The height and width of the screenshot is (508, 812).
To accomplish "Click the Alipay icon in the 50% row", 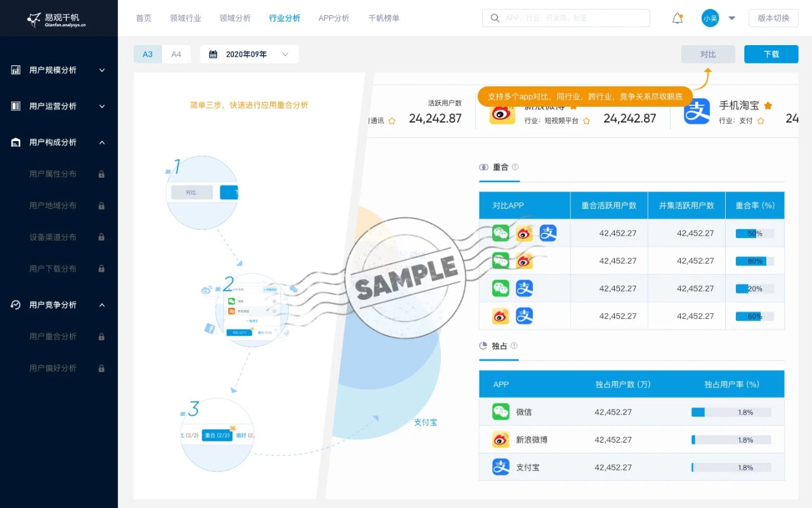I will click(x=548, y=233).
